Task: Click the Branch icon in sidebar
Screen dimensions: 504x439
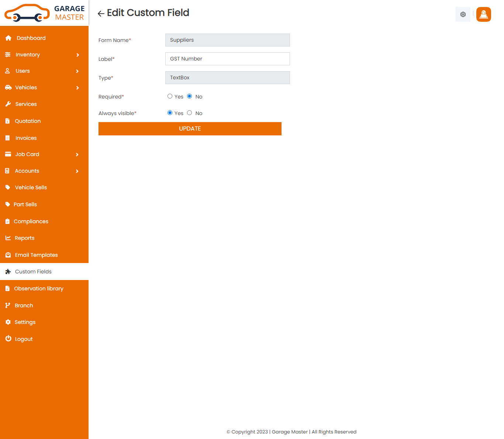Action: click(x=8, y=305)
